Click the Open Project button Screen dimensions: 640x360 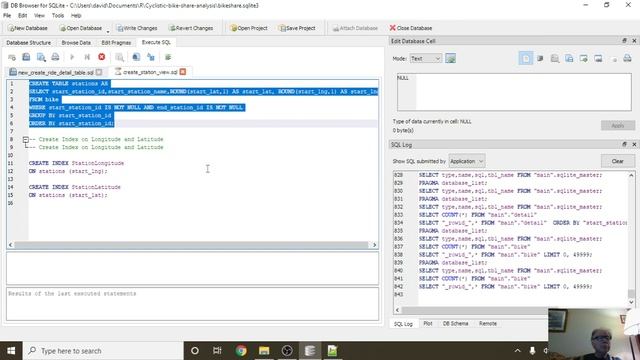249,28
